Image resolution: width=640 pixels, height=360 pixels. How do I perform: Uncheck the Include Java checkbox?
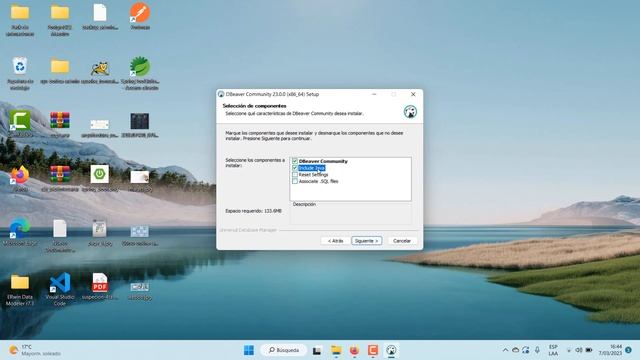click(295, 168)
